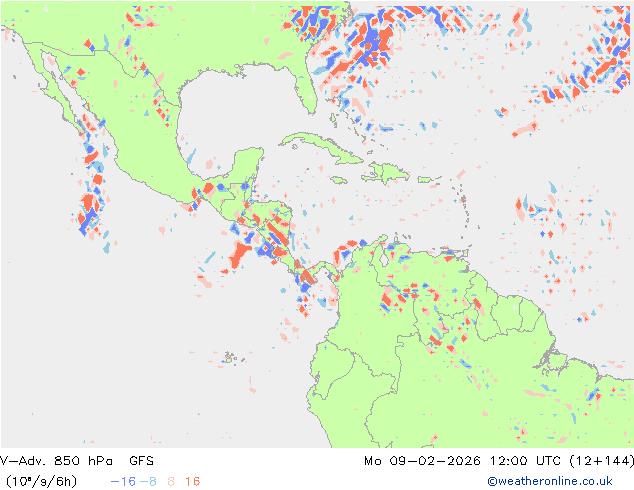Image resolution: width=634 pixels, height=490 pixels.
Task: Click the '(12+144)' forecast offset text
Action: [x=601, y=461]
